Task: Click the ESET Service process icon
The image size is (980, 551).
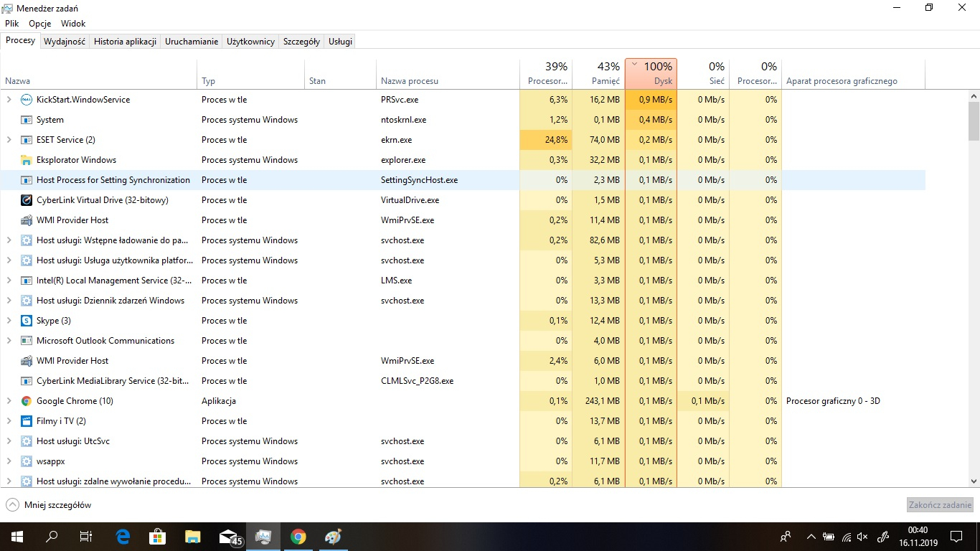Action: [x=27, y=140]
